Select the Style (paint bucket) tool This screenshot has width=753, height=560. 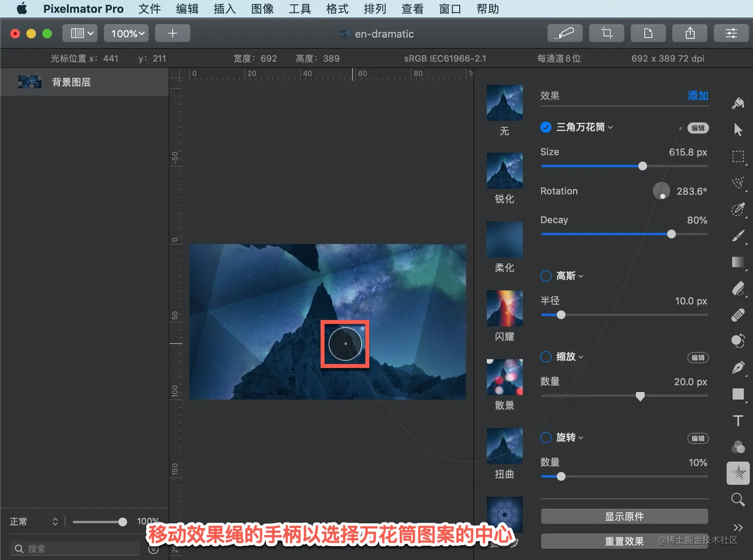click(x=738, y=103)
